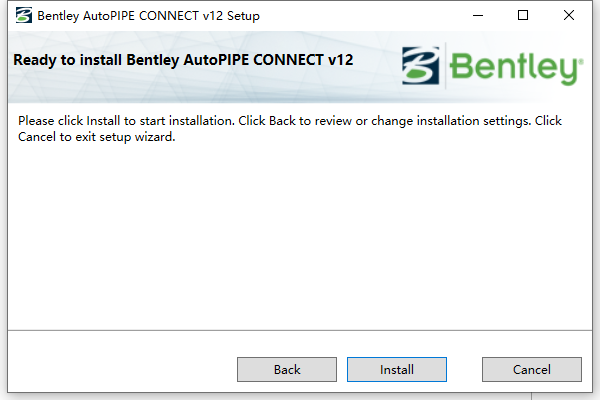Viewport: 600px width, 400px height.
Task: Click the 'Ready to install' heading text
Action: pyautogui.click(x=183, y=60)
